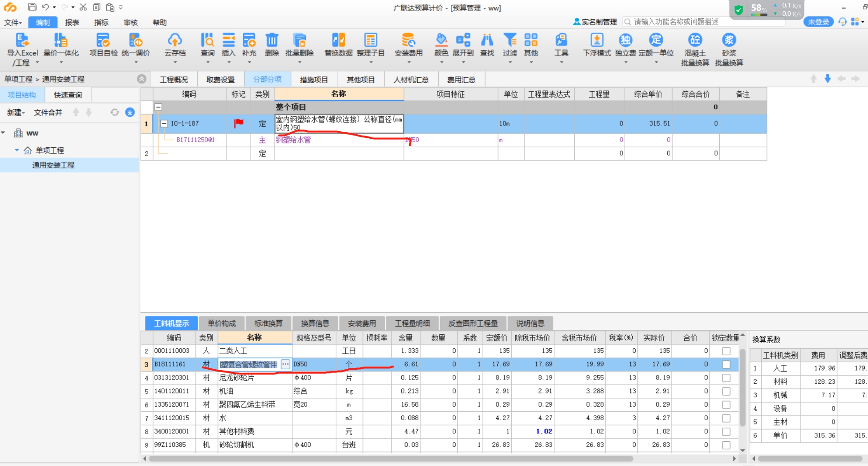This screenshot has width=868, height=466.
Task: Switch to the 措施项目 tab
Action: pos(314,79)
